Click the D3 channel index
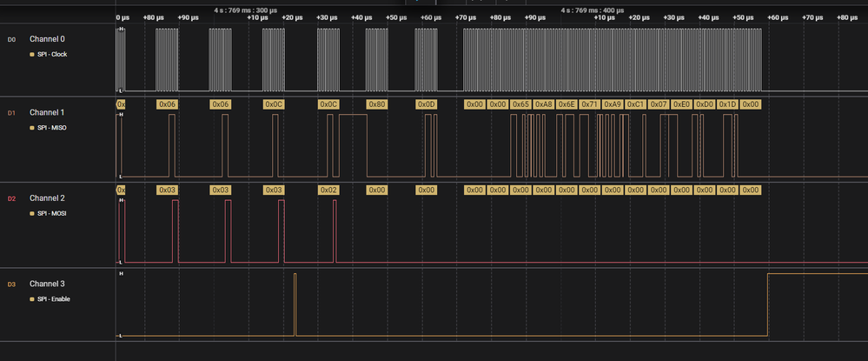Screen dimensions: 868x361 pyautogui.click(x=11, y=284)
